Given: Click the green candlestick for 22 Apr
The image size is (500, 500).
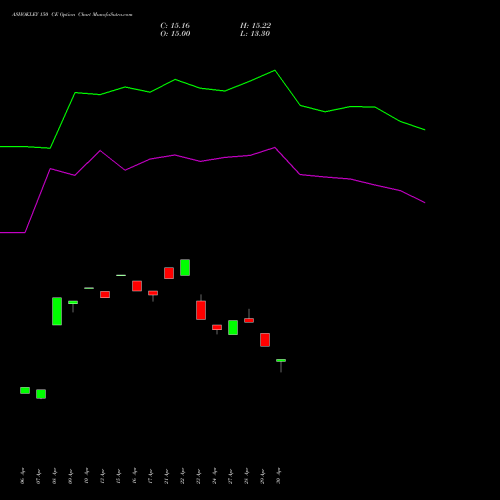Looking at the screenshot, I should 185,267.
